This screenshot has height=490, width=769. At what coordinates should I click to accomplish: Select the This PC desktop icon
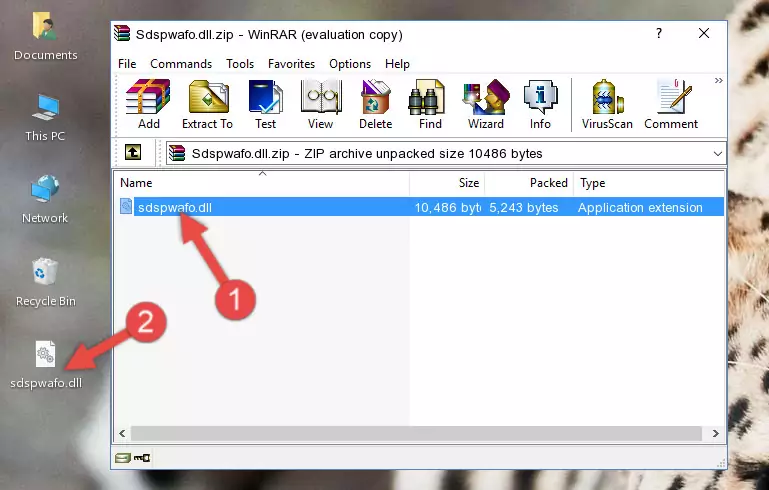[45, 118]
